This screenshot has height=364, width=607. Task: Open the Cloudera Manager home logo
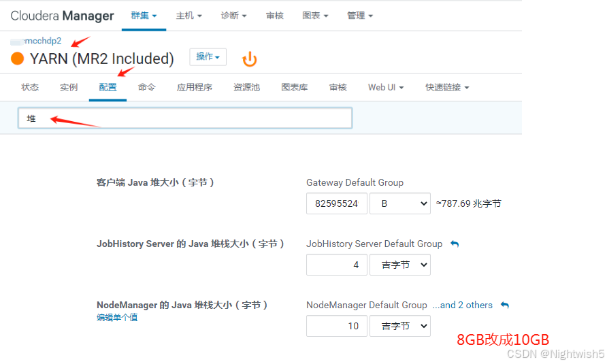click(x=63, y=16)
